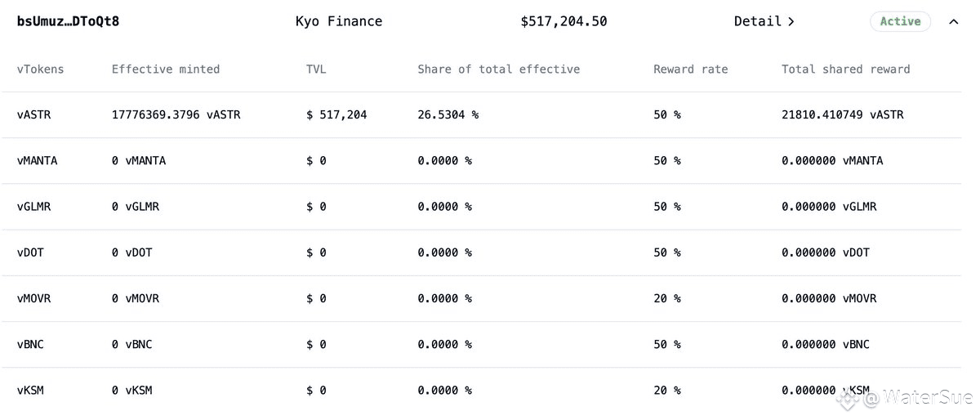Viewport: 980px width, 420px height.
Task: Select the vDOT token row
Action: (30, 252)
